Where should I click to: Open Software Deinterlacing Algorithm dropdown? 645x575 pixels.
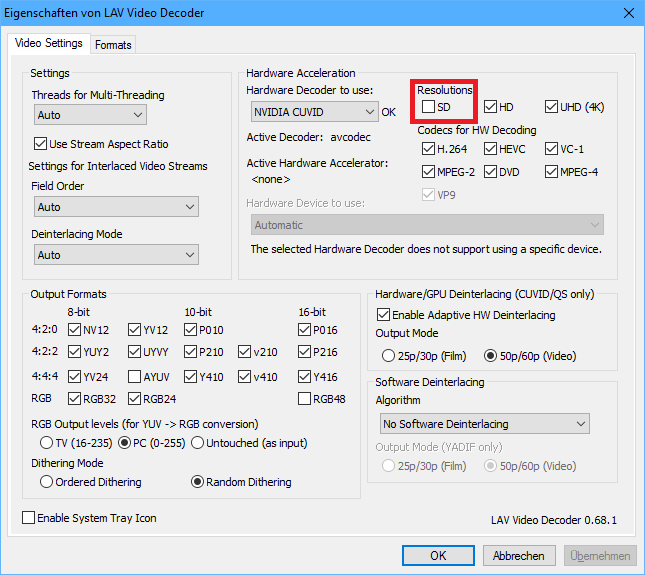pyautogui.click(x=485, y=424)
